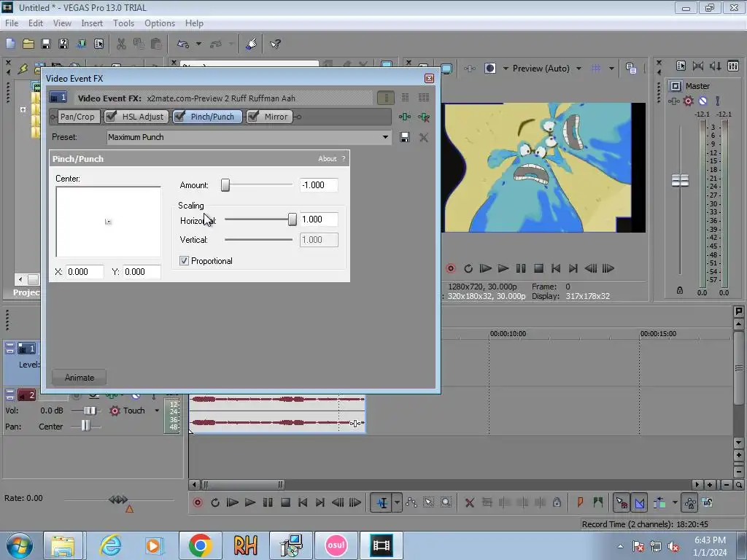Select the Envelope Edit tool icon
This screenshot has width=747, height=560.
click(x=411, y=502)
